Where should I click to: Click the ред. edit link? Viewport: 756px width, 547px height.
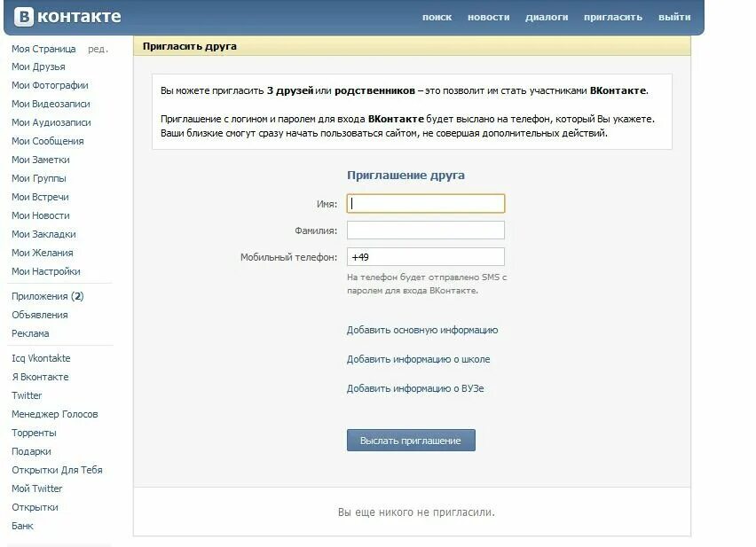click(98, 49)
